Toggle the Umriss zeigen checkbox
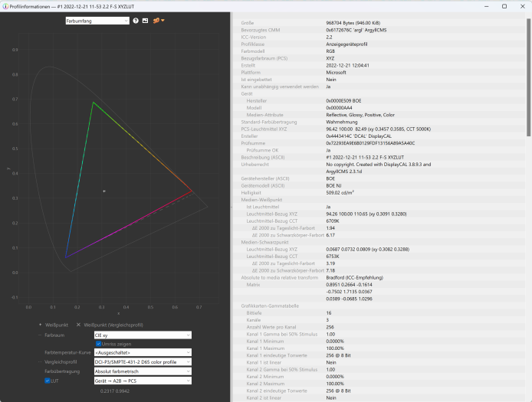 tap(99, 344)
